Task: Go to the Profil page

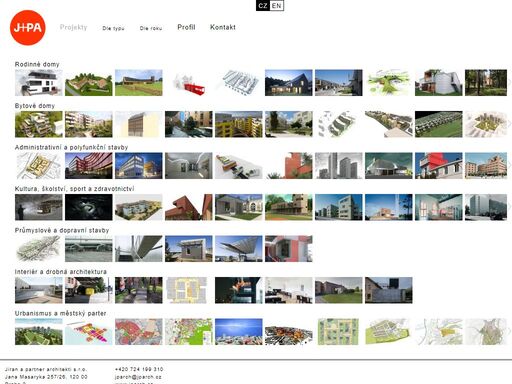Action: pyautogui.click(x=186, y=27)
